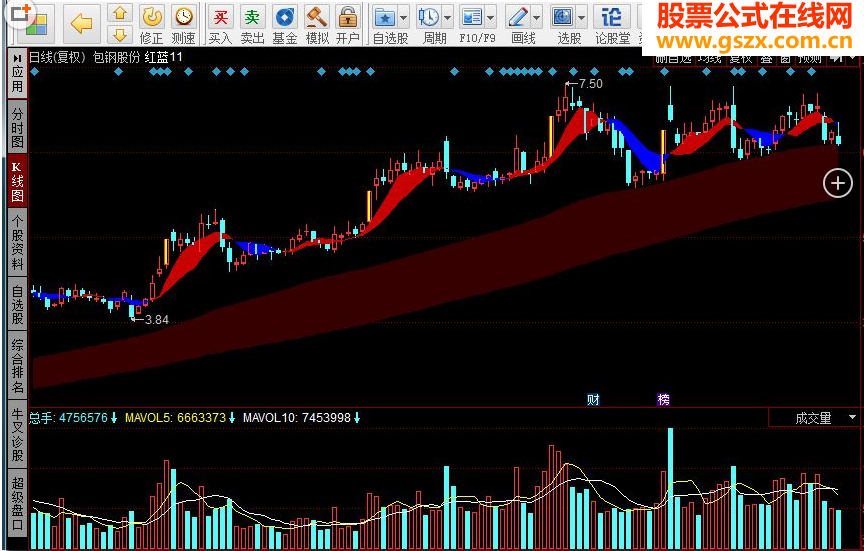
Task: Open the 个股资料 sidebar tab
Action: [17, 243]
